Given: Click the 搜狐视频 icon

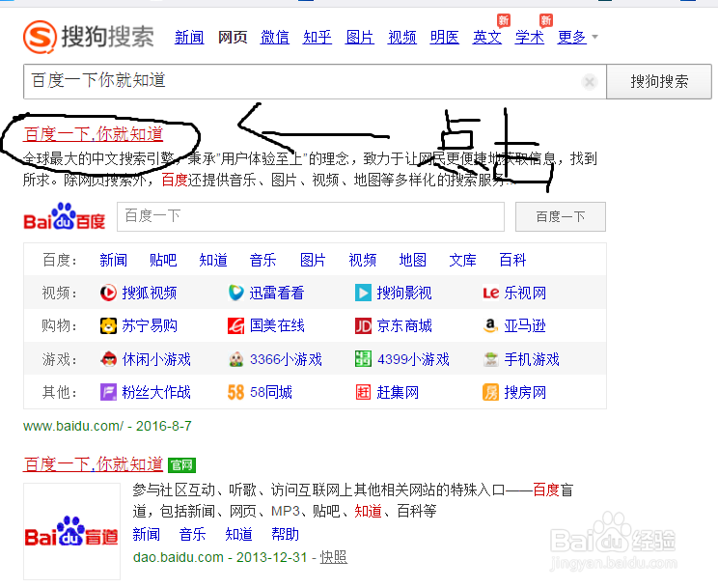Looking at the screenshot, I should tap(108, 293).
